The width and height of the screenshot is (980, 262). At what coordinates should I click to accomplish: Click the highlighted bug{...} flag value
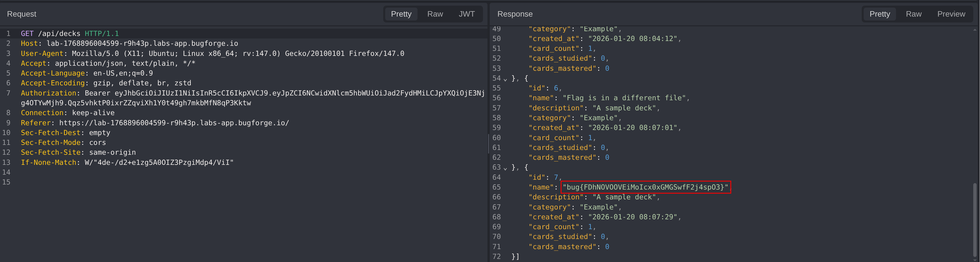pos(645,187)
